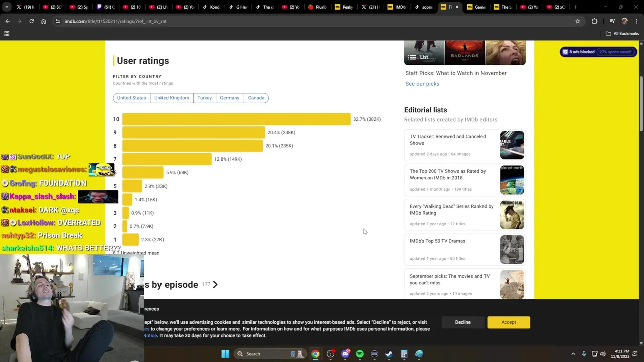Open Calculator from the taskbar
This screenshot has height=362, width=644.
[x=404, y=354]
